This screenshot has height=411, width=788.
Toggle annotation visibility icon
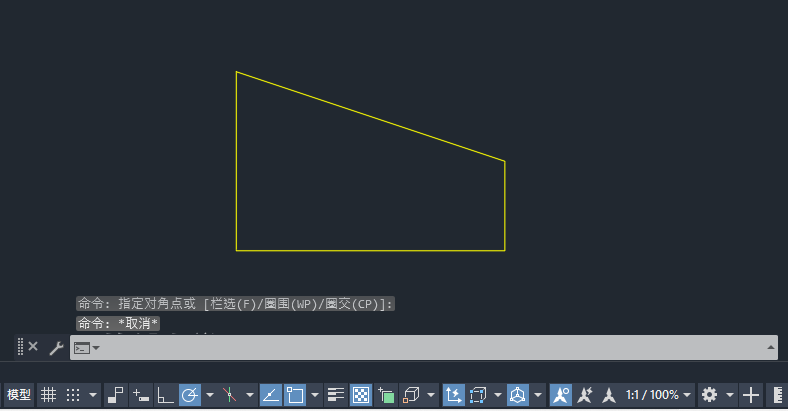click(x=561, y=395)
